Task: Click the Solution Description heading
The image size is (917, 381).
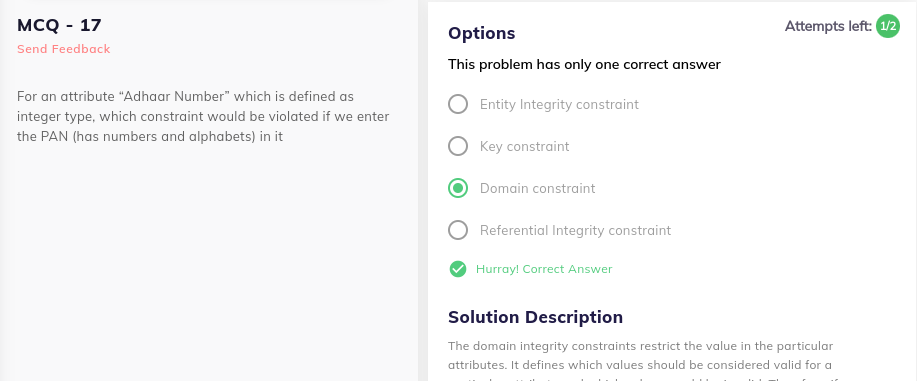Action: point(535,317)
